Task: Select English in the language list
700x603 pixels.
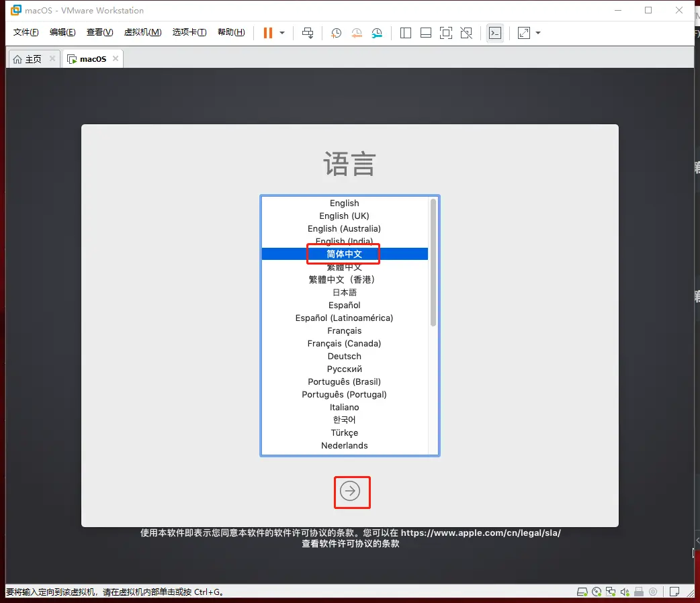Action: 344,203
